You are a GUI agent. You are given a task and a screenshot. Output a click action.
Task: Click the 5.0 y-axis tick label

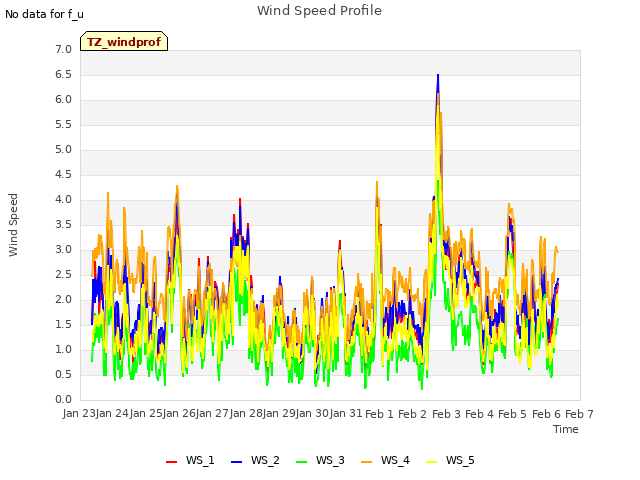click(63, 150)
